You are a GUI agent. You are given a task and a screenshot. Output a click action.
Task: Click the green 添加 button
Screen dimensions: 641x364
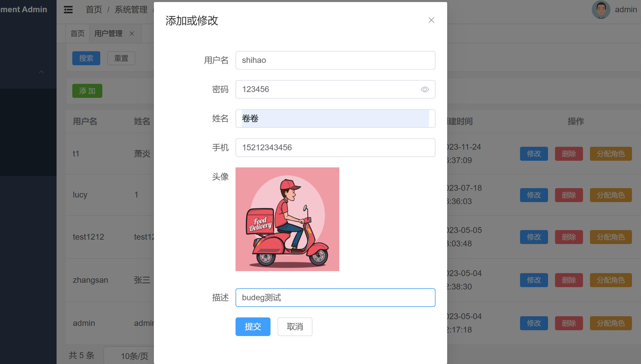(87, 91)
